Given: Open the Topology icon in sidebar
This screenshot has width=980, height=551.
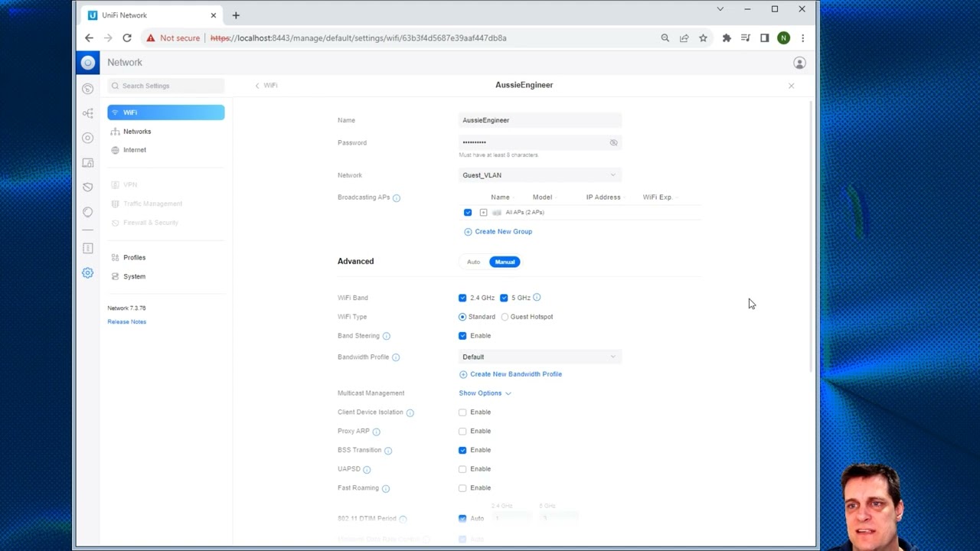Looking at the screenshot, I should (87, 113).
